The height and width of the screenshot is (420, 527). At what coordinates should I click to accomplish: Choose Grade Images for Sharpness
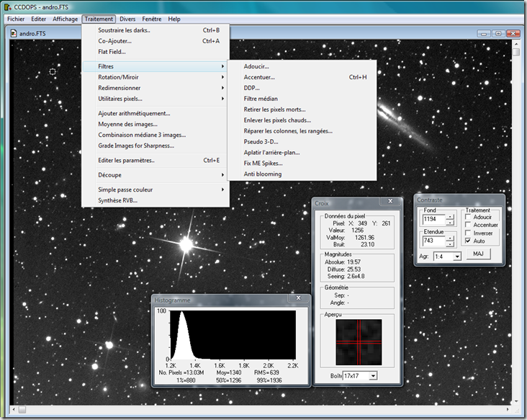pos(156,146)
